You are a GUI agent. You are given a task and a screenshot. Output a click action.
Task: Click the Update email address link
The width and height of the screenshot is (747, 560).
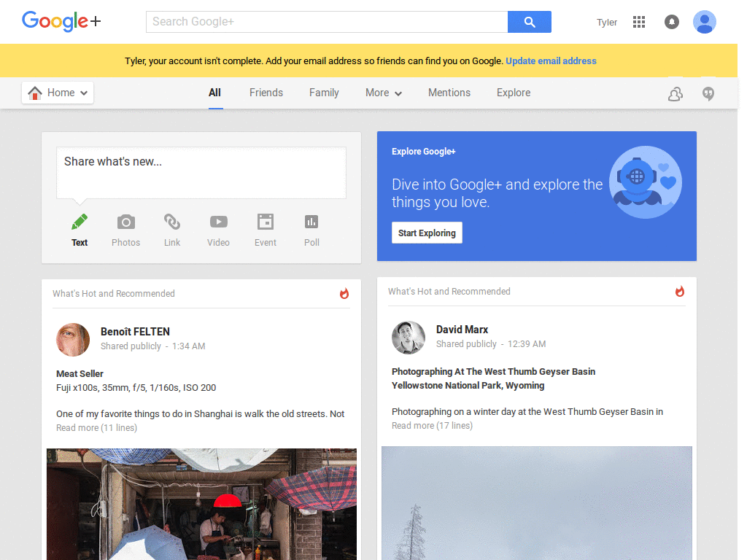pyautogui.click(x=551, y=61)
